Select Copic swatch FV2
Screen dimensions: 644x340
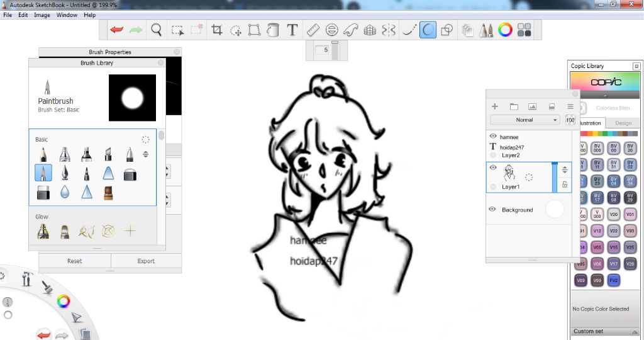(614, 280)
